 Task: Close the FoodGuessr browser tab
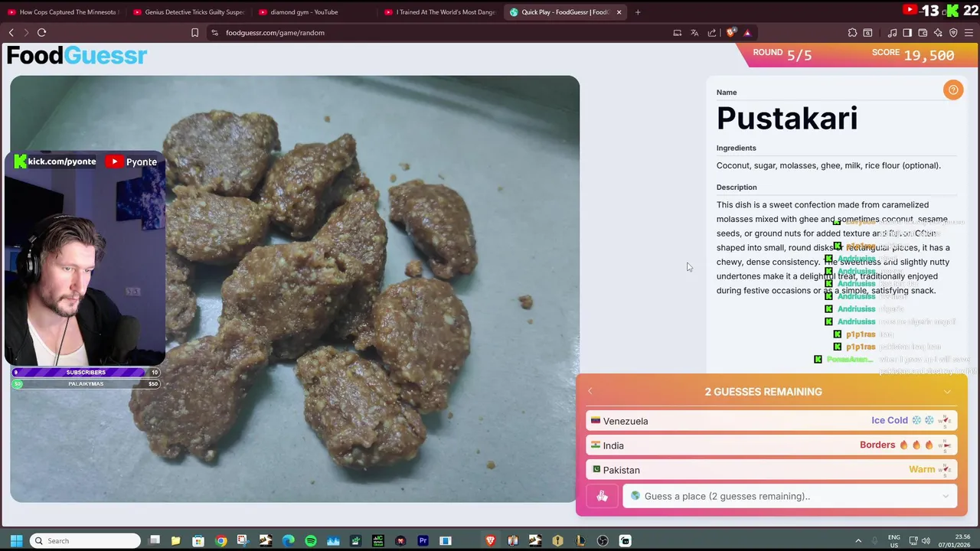click(x=619, y=12)
